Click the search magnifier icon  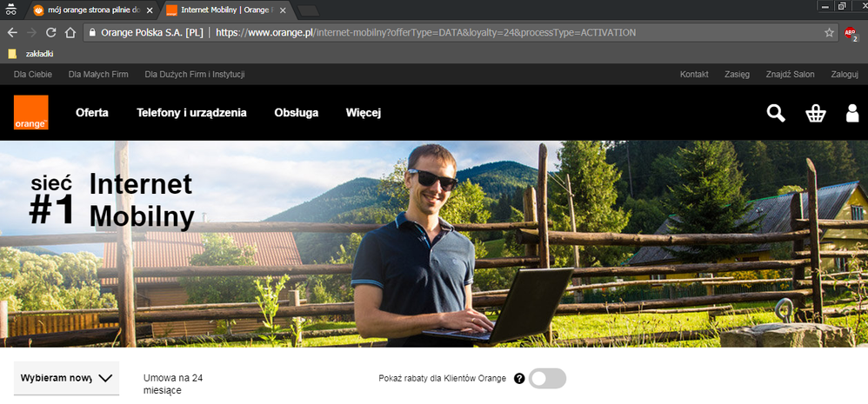point(775,113)
